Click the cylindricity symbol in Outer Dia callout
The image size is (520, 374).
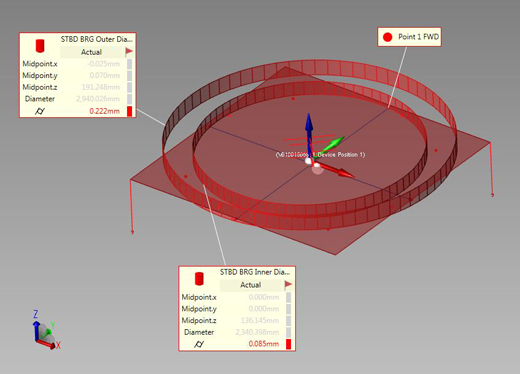coord(40,111)
